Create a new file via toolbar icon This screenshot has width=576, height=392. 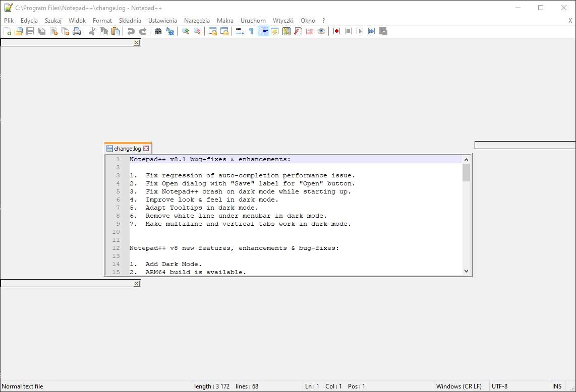[x=7, y=32]
